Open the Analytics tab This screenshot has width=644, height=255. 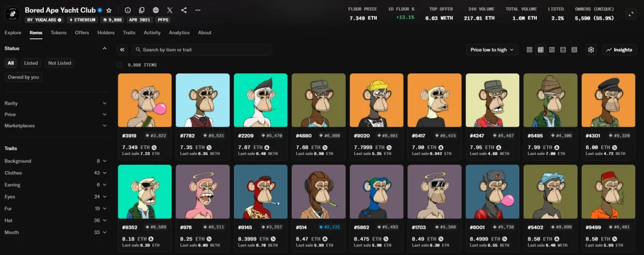point(179,33)
